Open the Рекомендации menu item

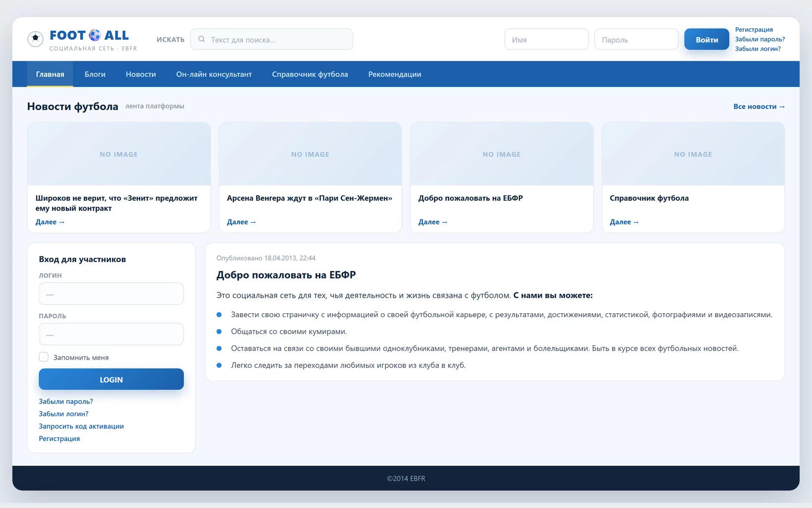click(395, 74)
